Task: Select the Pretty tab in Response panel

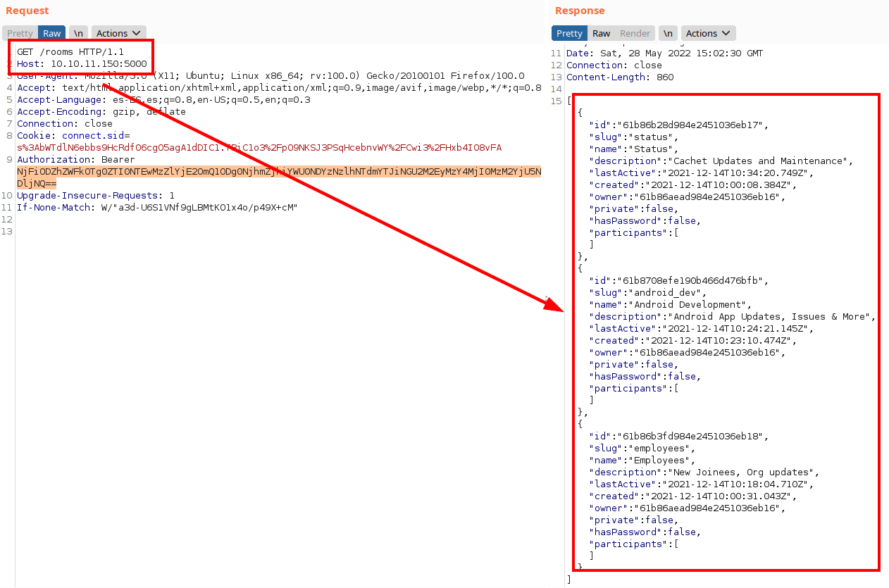Action: click(x=569, y=33)
